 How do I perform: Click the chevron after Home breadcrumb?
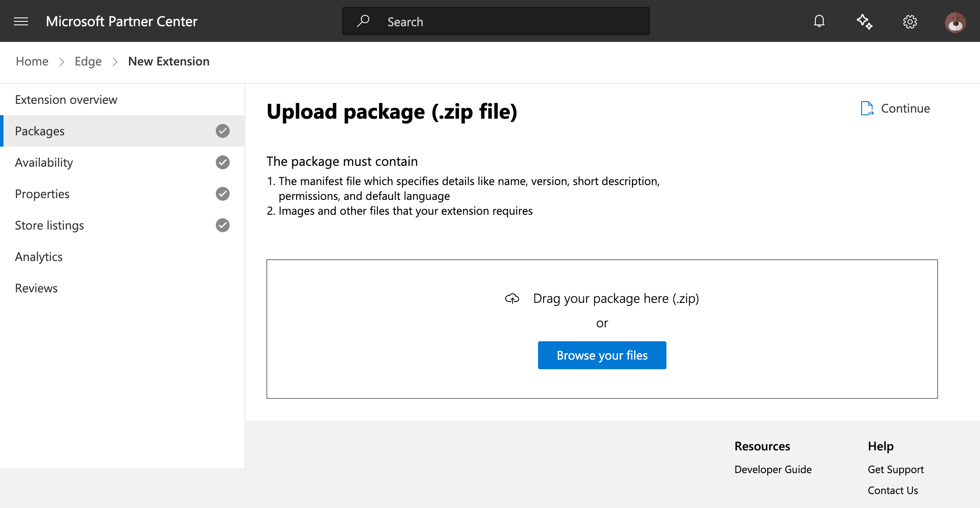click(x=62, y=62)
